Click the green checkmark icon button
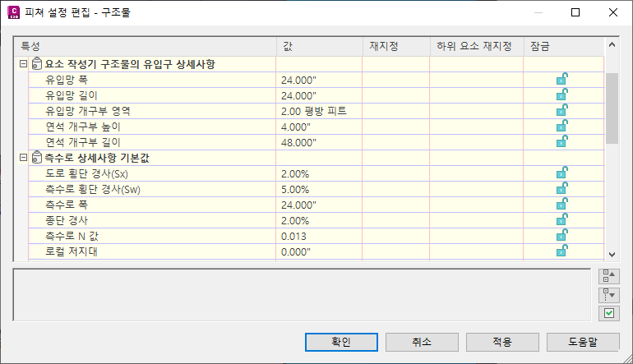This screenshot has width=633, height=364. click(x=609, y=313)
